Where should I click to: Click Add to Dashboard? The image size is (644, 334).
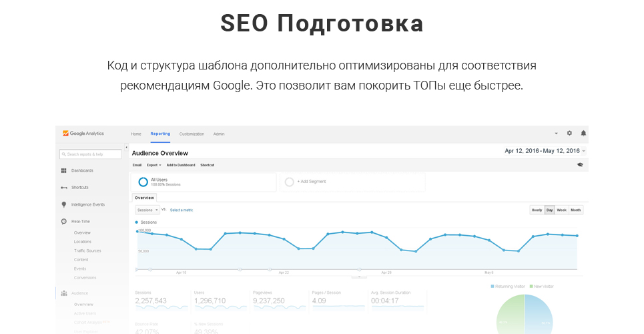click(x=181, y=165)
